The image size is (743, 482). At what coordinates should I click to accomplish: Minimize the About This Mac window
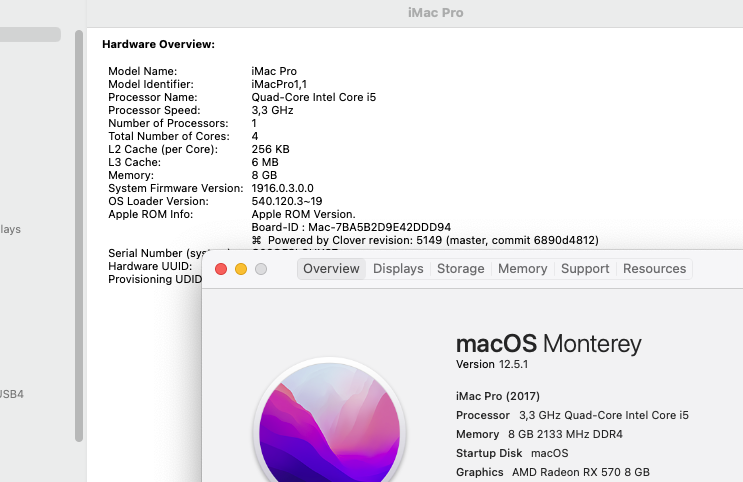(x=241, y=269)
